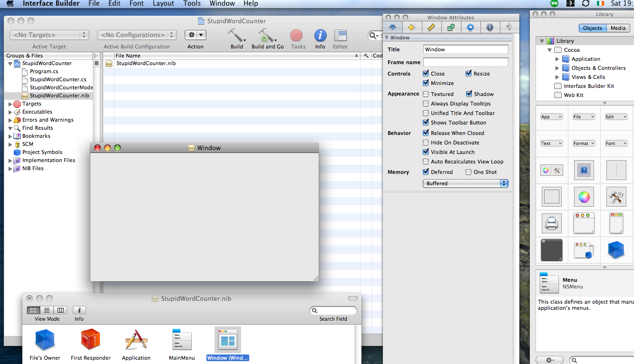The width and height of the screenshot is (634, 364).
Task: Enable the Textured appearance checkbox
Action: (426, 94)
